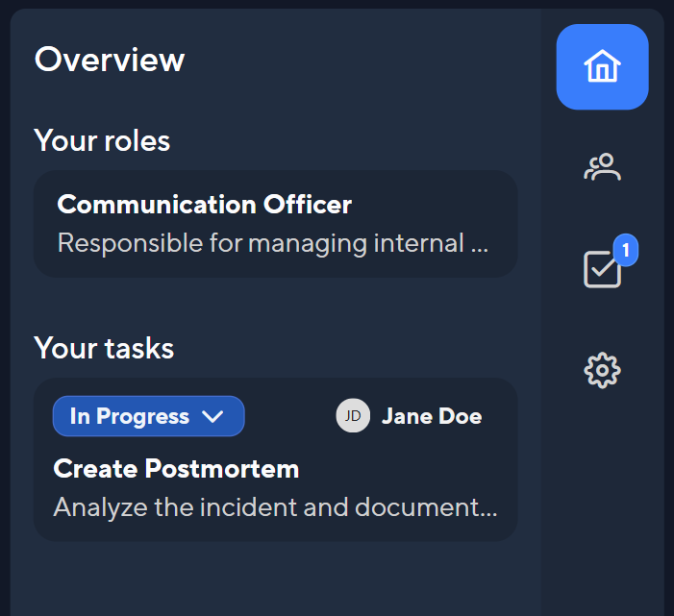Open the Communication Officer role card
Screen dimensions: 674x616
pos(276,224)
